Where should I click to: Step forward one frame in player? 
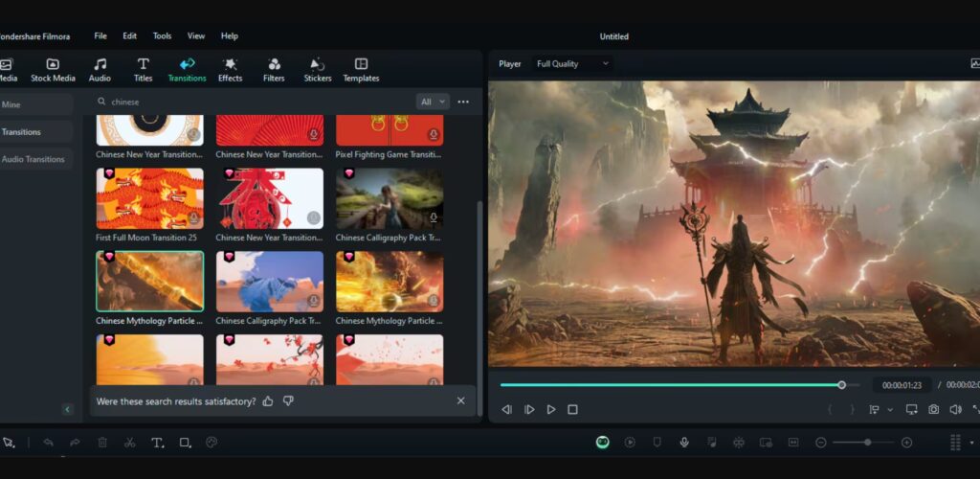coord(529,410)
